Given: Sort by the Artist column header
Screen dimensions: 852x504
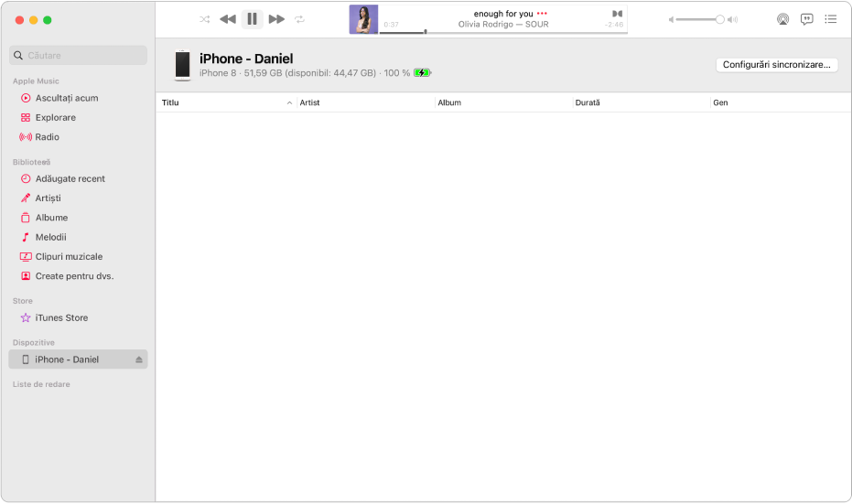Looking at the screenshot, I should pos(366,102).
